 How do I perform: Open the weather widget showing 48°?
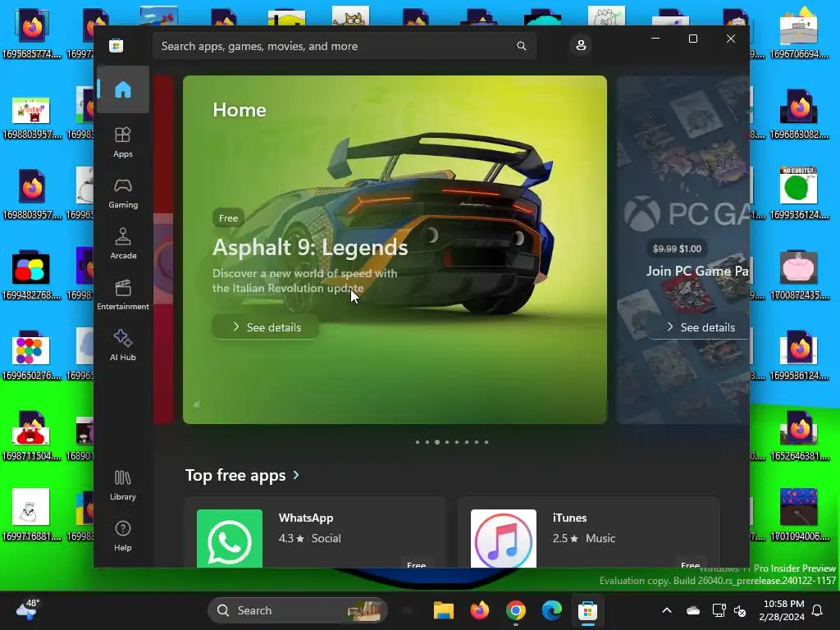pos(28,609)
